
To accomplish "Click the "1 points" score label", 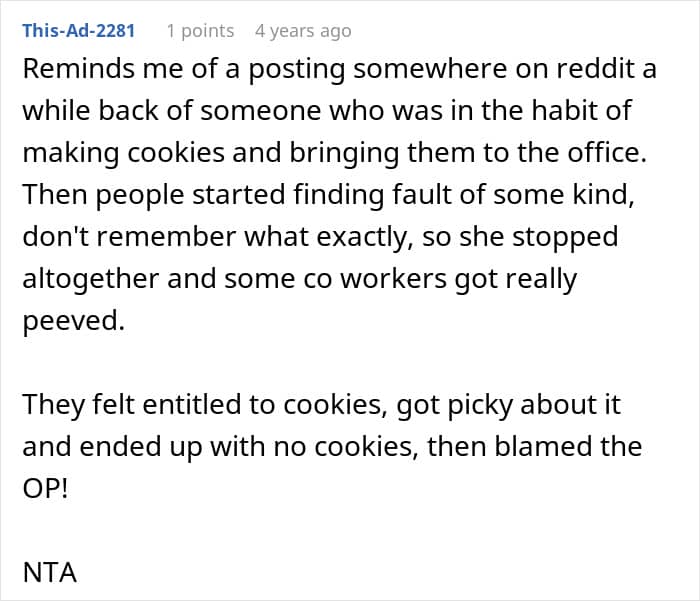I will point(200,31).
